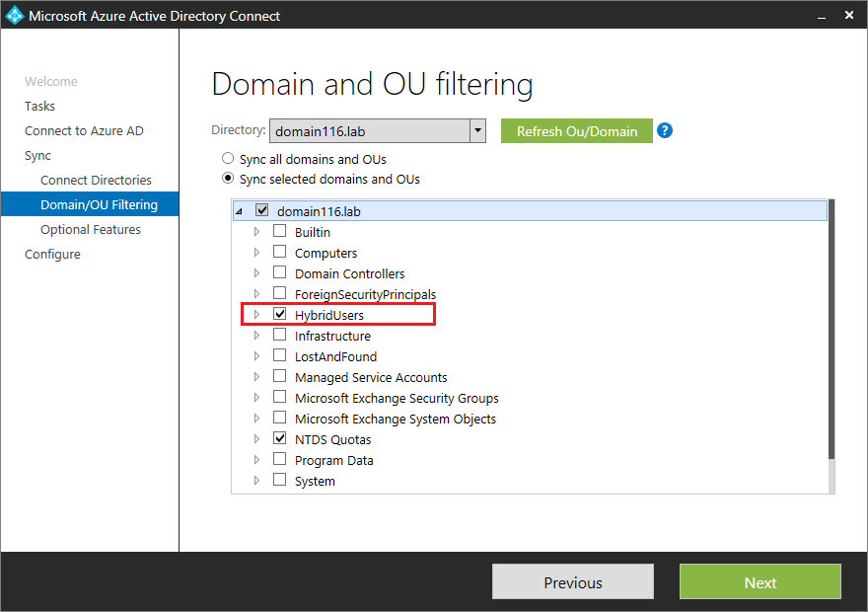Go to the Tasks step
Viewport: 868px width, 612px height.
click(39, 106)
